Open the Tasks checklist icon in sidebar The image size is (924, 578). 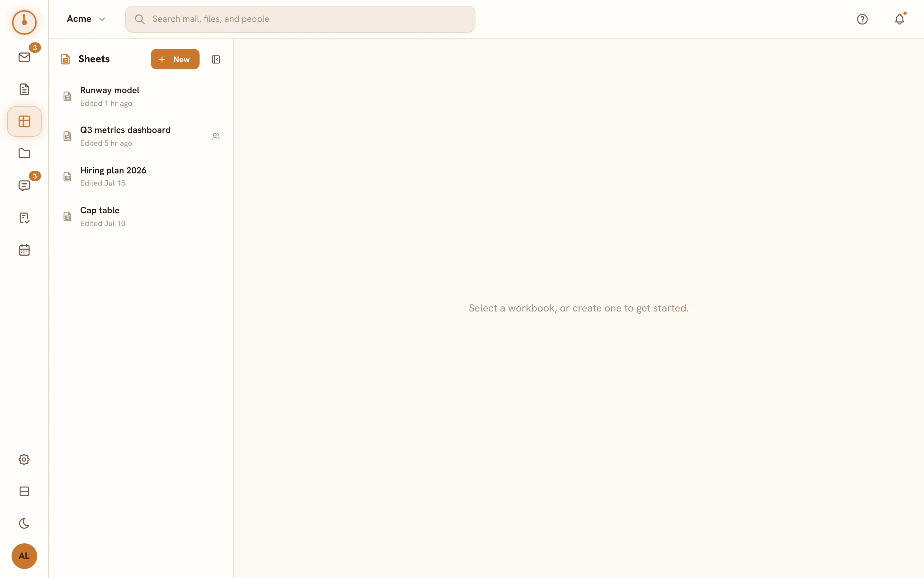(24, 218)
